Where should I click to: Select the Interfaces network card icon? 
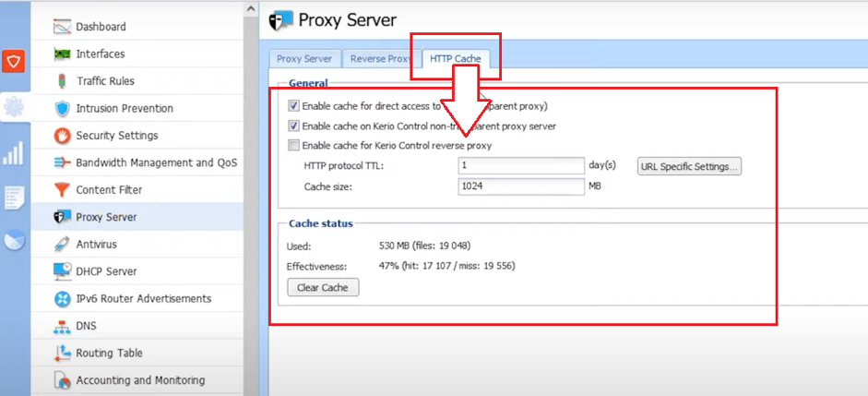(x=63, y=54)
